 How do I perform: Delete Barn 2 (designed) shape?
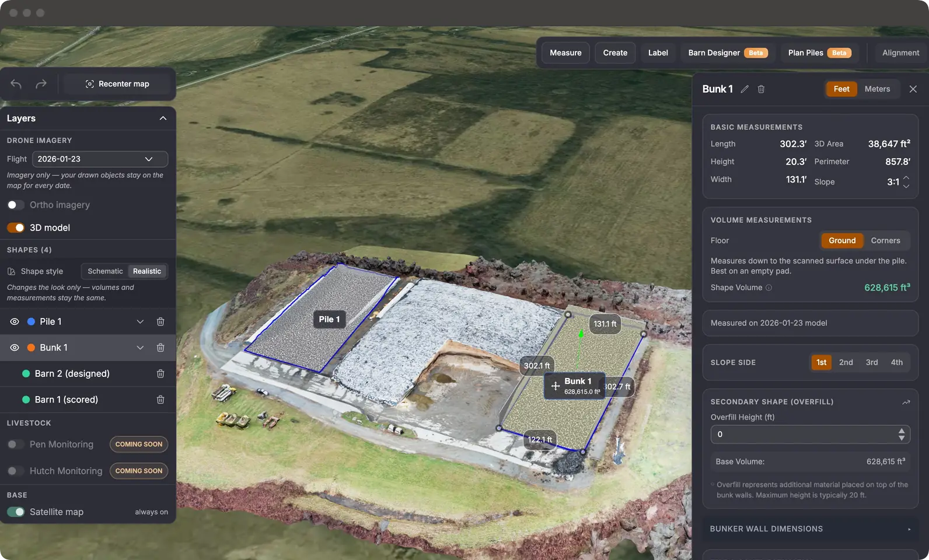(160, 373)
